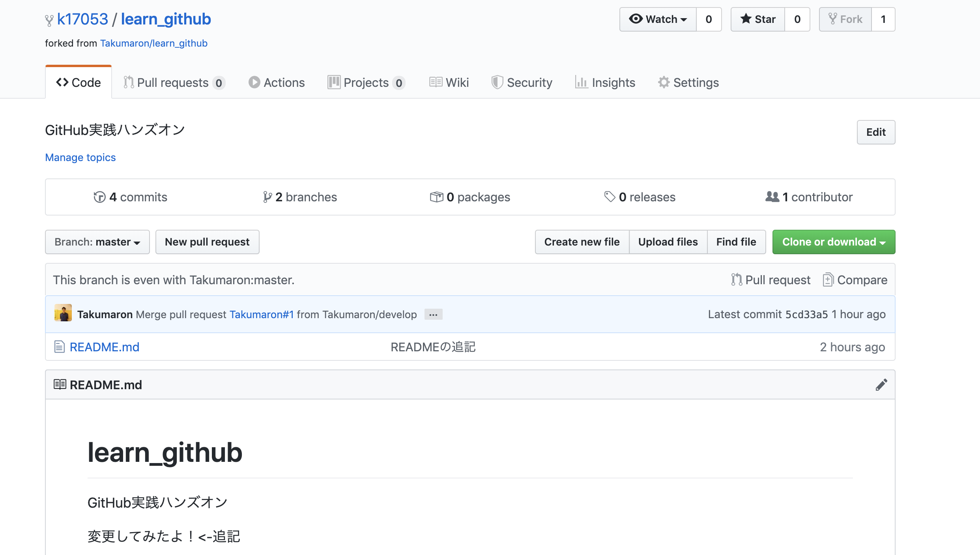Click Find file button
The width and height of the screenshot is (980, 555).
click(x=736, y=242)
